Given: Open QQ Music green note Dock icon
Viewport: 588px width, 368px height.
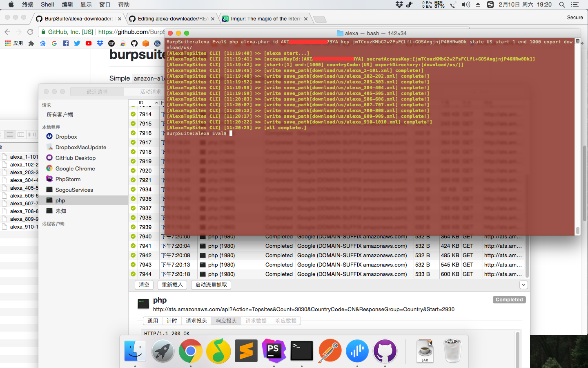Looking at the screenshot, I should point(218,351).
